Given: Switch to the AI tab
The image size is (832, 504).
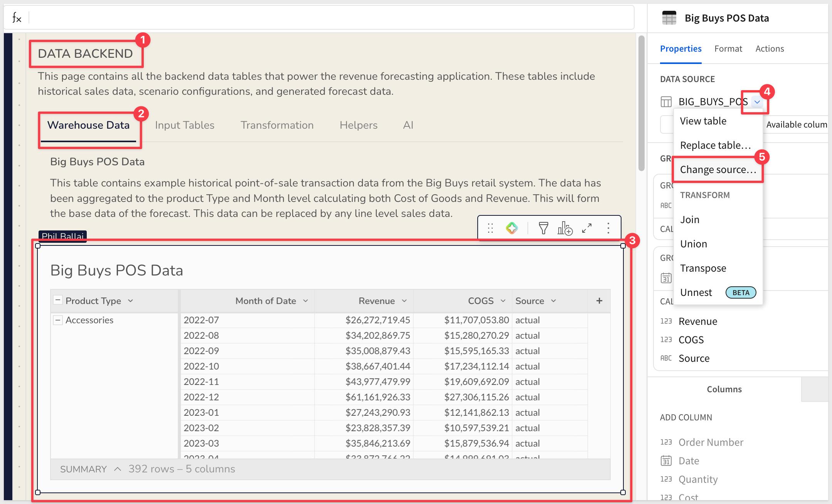Looking at the screenshot, I should 408,125.
